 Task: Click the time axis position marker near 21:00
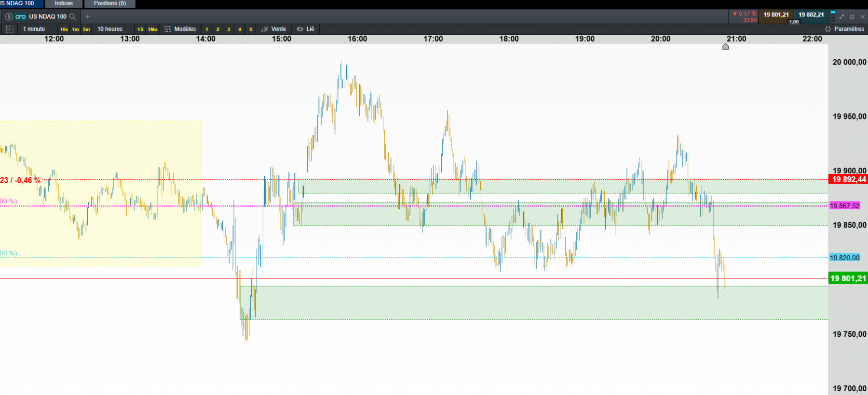pos(725,46)
